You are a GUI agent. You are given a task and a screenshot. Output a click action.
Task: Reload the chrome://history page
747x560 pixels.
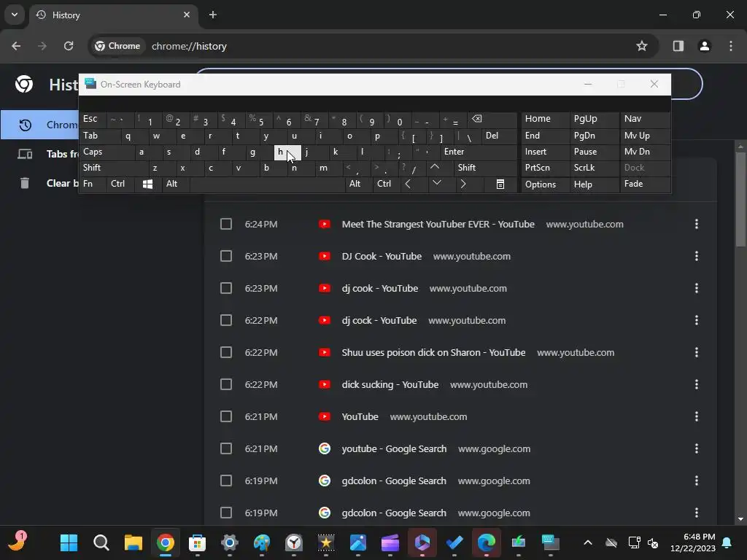(x=69, y=46)
